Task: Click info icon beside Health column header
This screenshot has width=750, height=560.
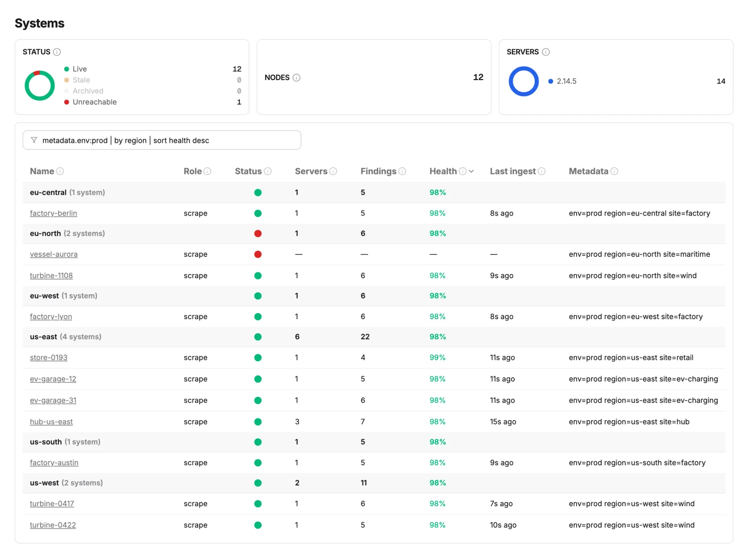Action: tap(463, 172)
